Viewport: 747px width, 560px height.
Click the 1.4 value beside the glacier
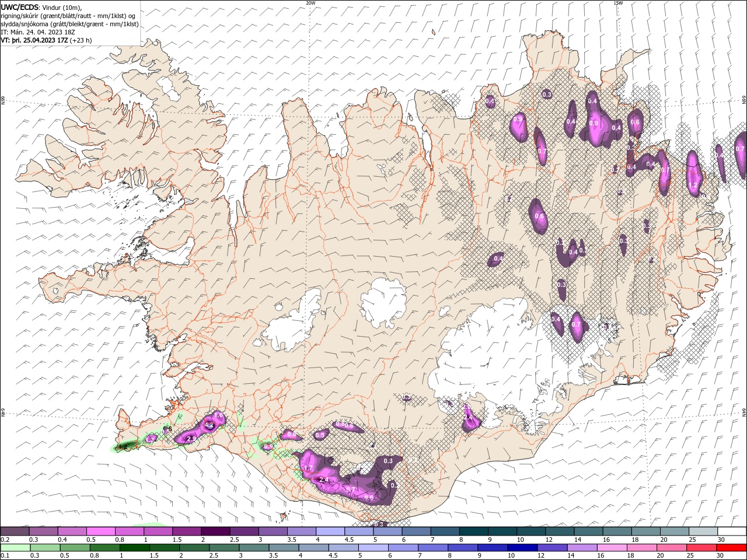467,418
